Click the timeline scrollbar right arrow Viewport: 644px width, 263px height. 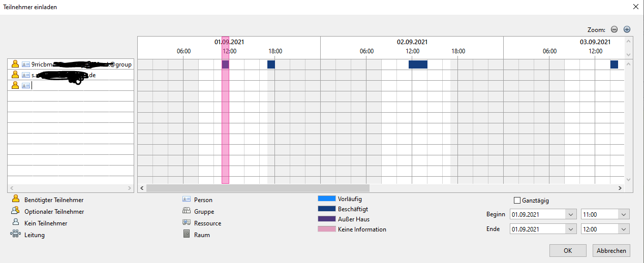tap(620, 188)
